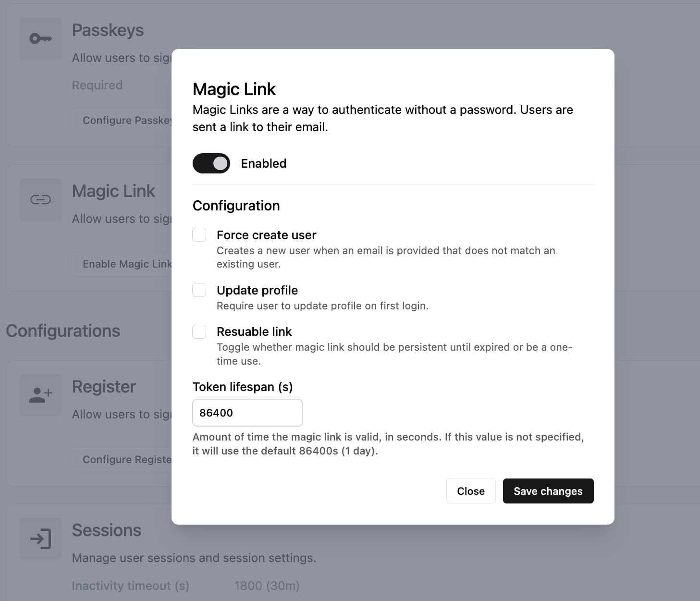Open Configure Register settings
The image size is (700, 601).
(x=122, y=459)
